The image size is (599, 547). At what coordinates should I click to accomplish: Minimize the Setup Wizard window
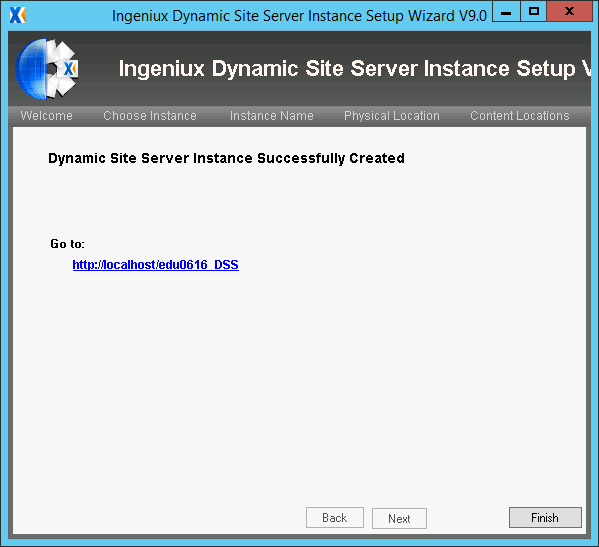coord(506,11)
